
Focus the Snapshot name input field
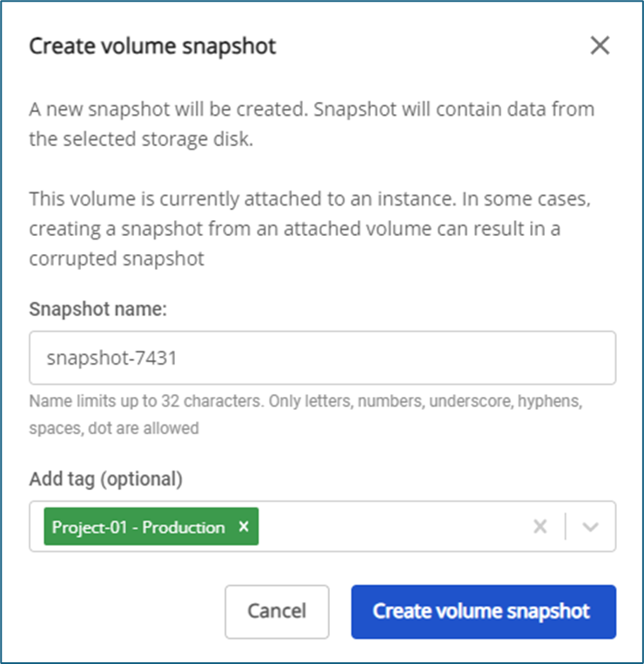coord(322,358)
